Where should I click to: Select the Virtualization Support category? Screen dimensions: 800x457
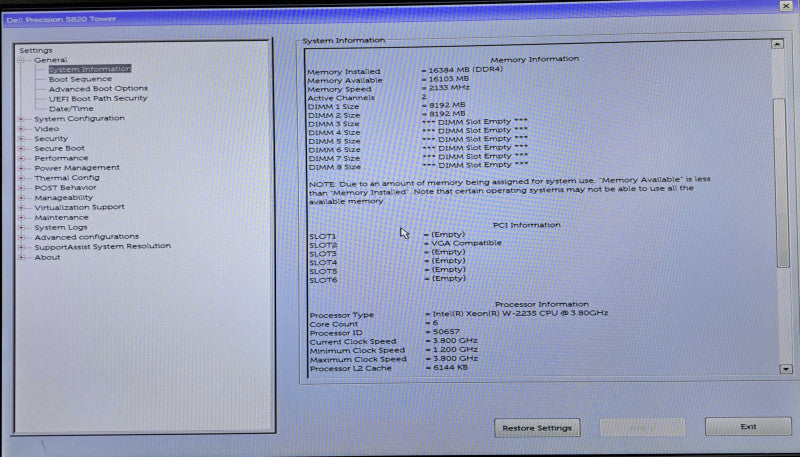pos(79,207)
